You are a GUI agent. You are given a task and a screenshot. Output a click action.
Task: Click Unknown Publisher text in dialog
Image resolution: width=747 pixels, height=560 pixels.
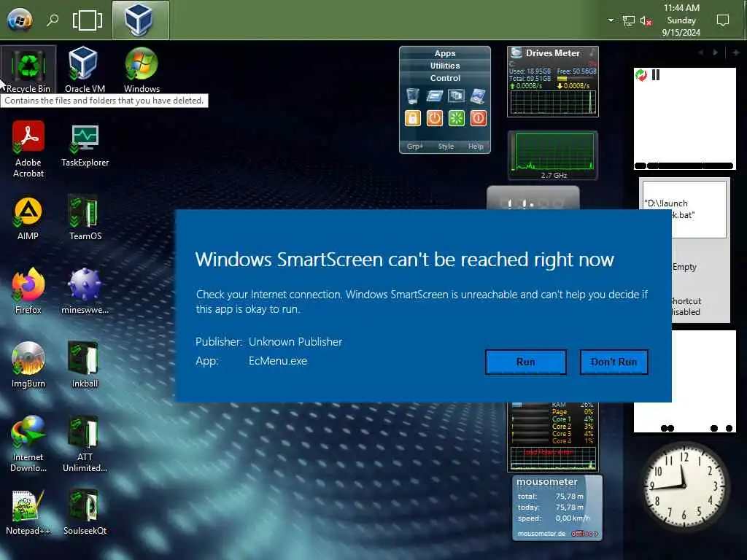click(295, 342)
